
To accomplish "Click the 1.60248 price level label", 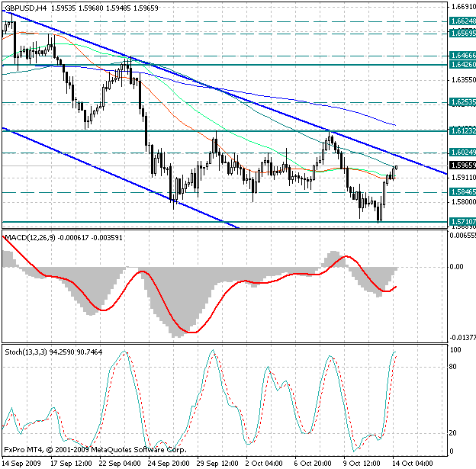I will [462, 153].
